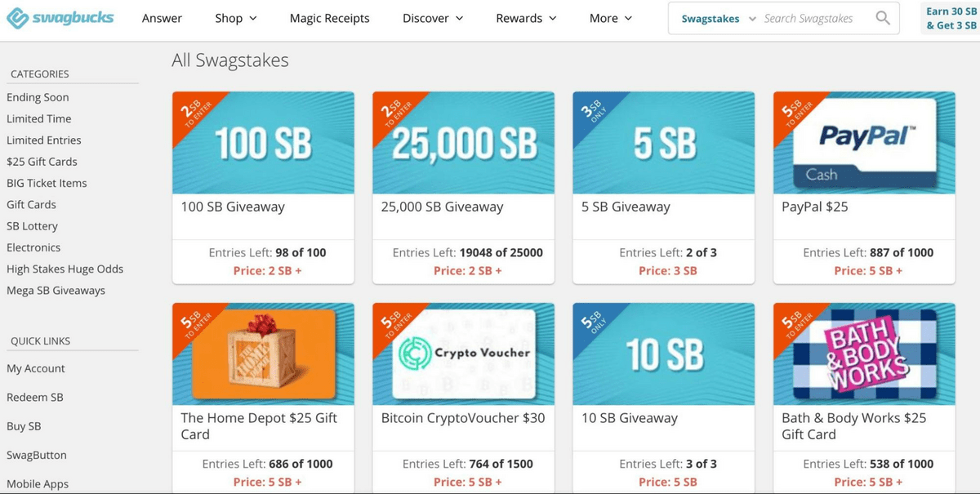The image size is (980, 494).
Task: Open the Redeem SB quick link
Action: pyautogui.click(x=35, y=397)
